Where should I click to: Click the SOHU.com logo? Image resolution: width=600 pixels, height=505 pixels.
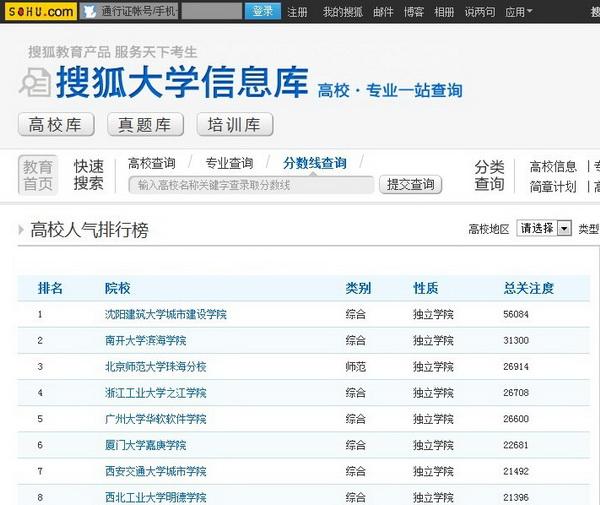[38, 11]
